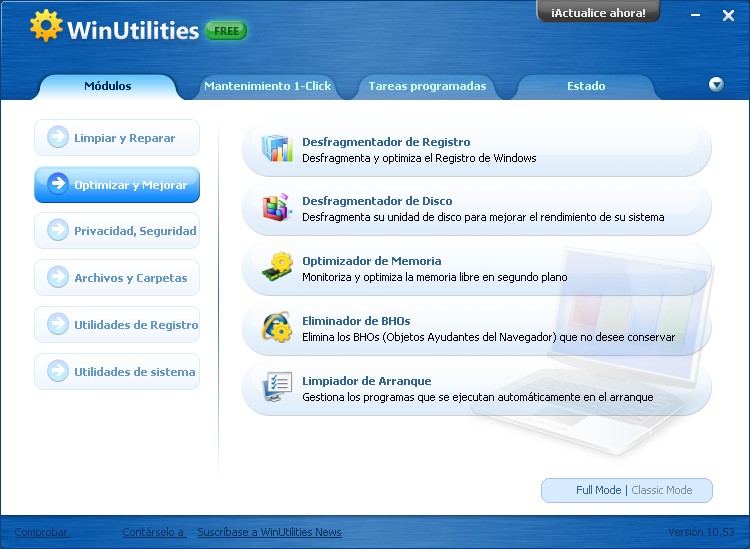Click the green FREE badge
The image size is (750, 549).
[226, 31]
